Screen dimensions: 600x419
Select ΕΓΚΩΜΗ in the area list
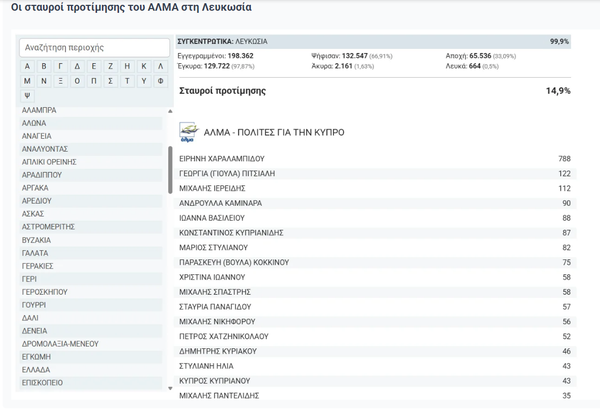[91, 357]
